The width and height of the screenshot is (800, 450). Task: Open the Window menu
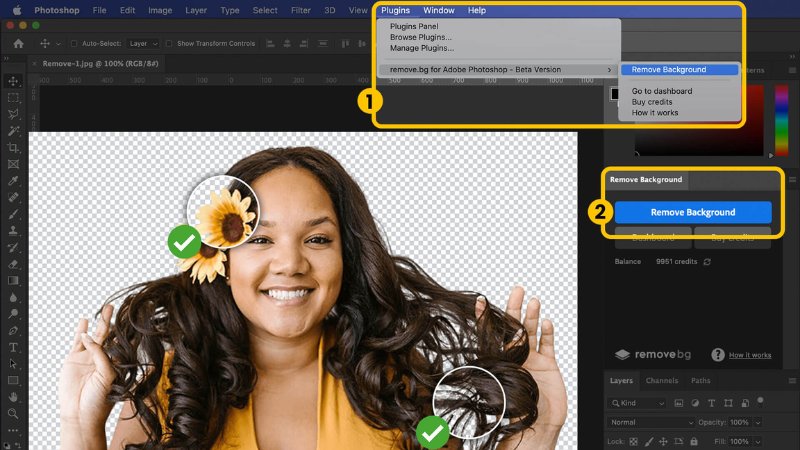tap(439, 10)
